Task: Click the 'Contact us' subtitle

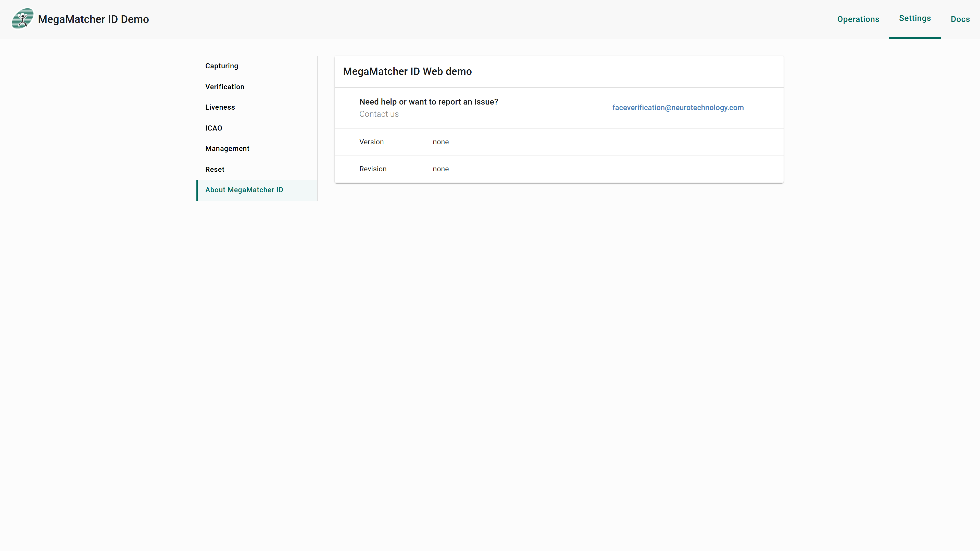Action: tap(379, 114)
